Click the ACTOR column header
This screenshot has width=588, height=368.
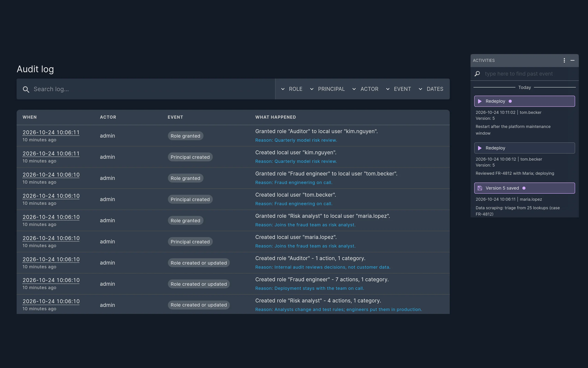click(x=108, y=117)
